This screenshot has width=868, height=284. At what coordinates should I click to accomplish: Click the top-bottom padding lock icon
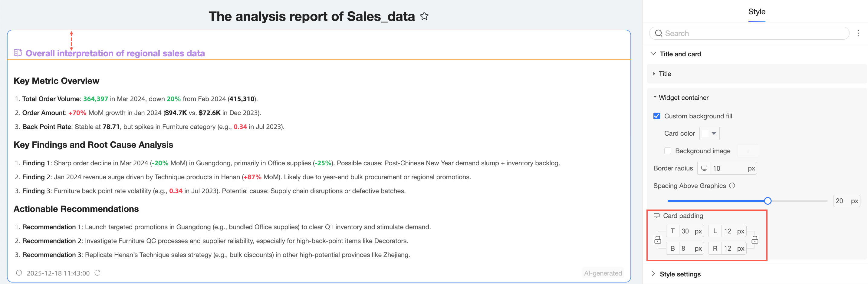(x=657, y=240)
